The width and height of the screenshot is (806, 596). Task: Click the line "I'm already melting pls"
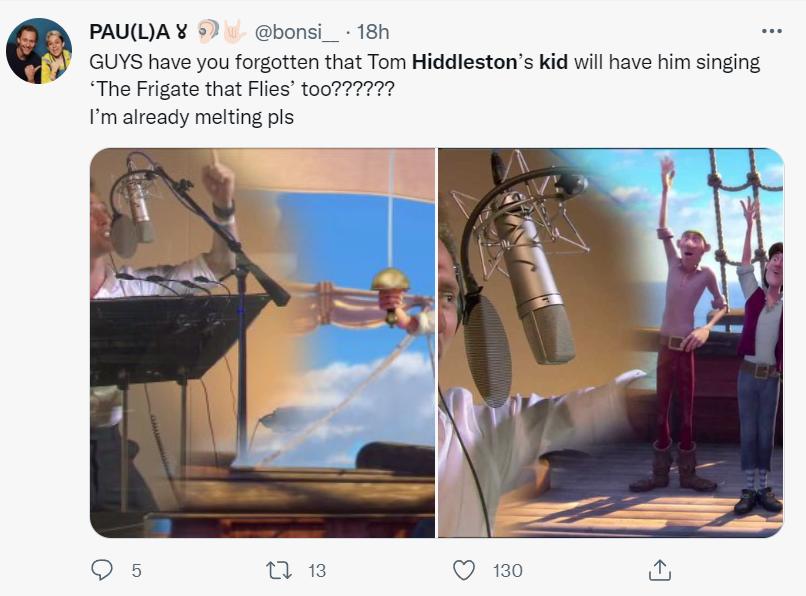[x=191, y=116]
